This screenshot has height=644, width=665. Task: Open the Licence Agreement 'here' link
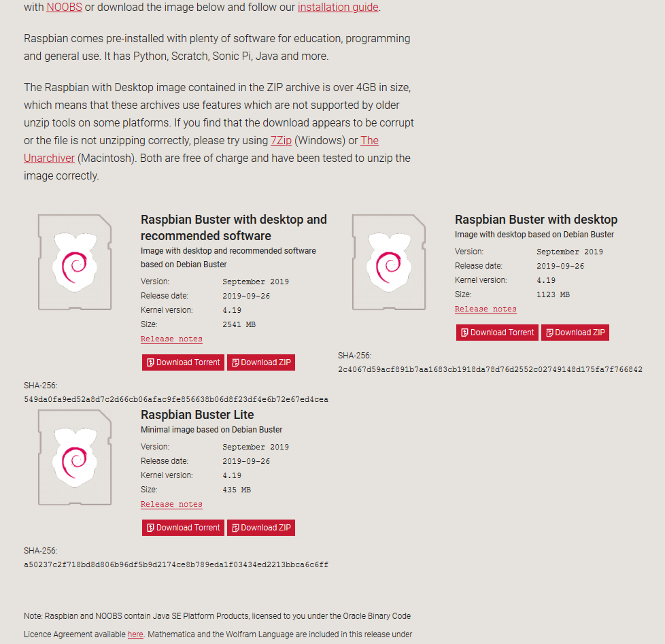point(135,634)
